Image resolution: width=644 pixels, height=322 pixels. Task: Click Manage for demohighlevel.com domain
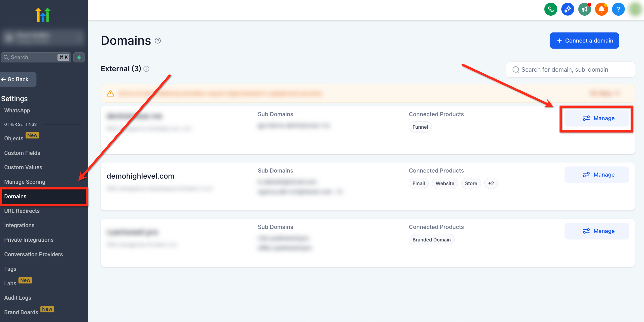point(597,175)
